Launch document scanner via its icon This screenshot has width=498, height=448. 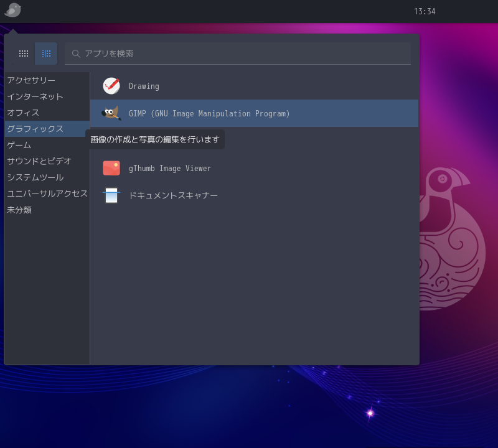(x=111, y=195)
